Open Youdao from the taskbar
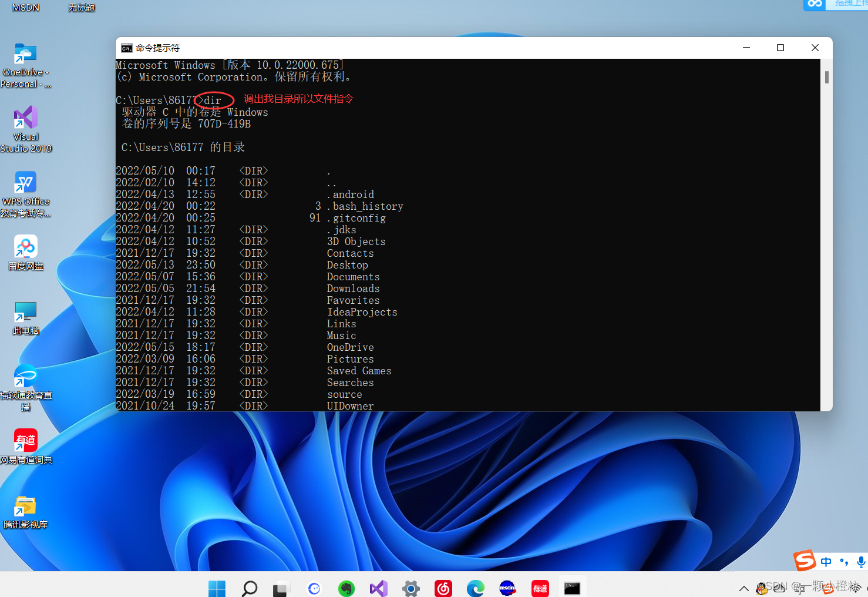The height and width of the screenshot is (597, 868). coord(540,588)
